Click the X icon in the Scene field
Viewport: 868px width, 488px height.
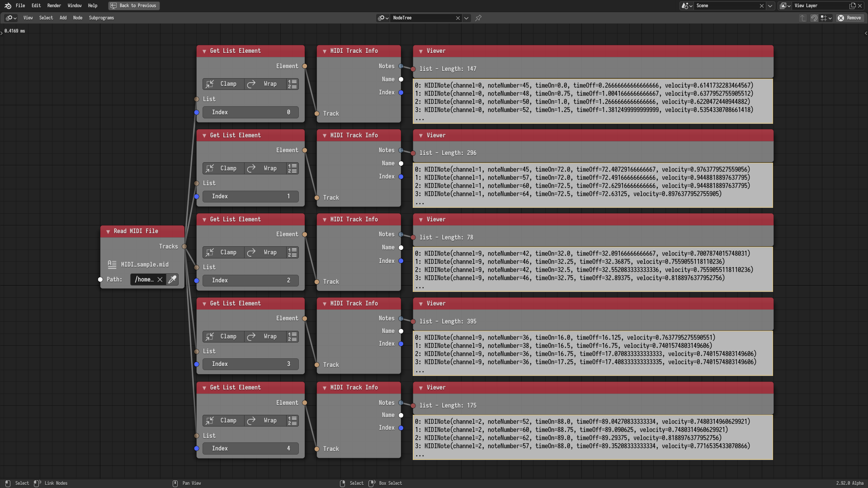coord(762,6)
